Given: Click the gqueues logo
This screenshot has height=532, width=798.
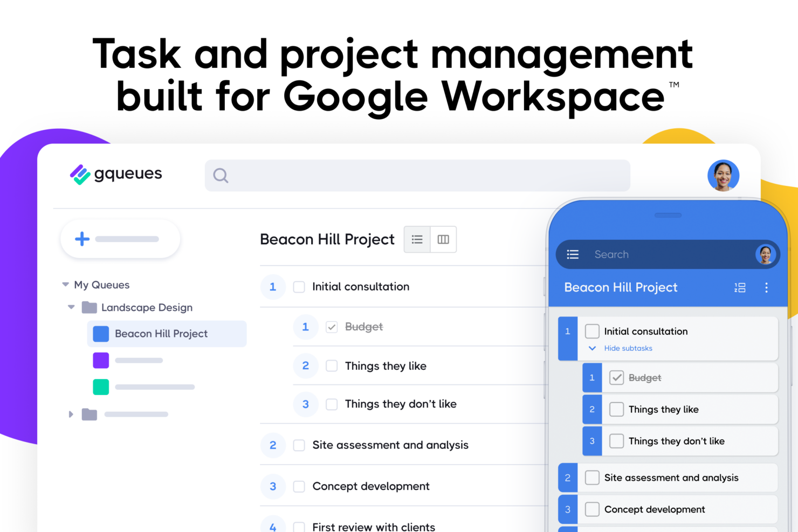Looking at the screenshot, I should (116, 174).
